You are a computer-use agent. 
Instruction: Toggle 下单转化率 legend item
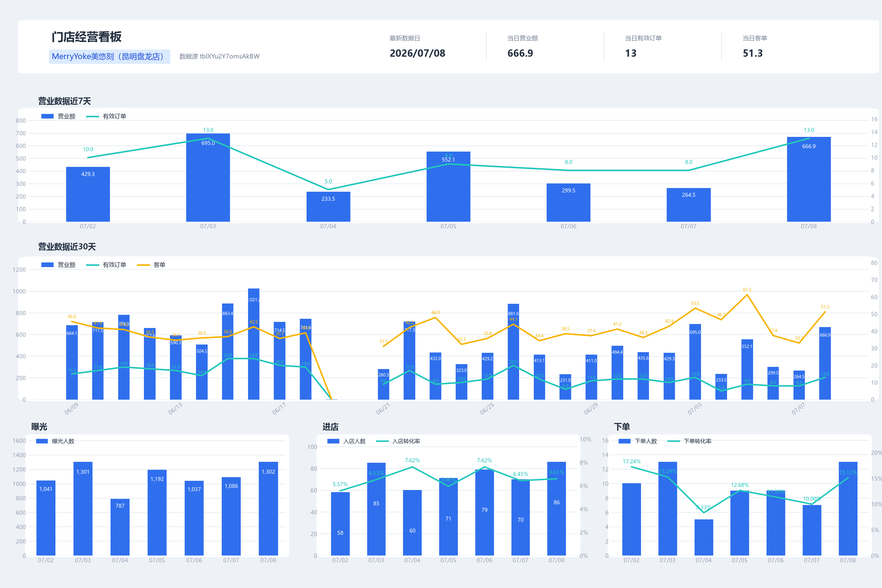690,441
